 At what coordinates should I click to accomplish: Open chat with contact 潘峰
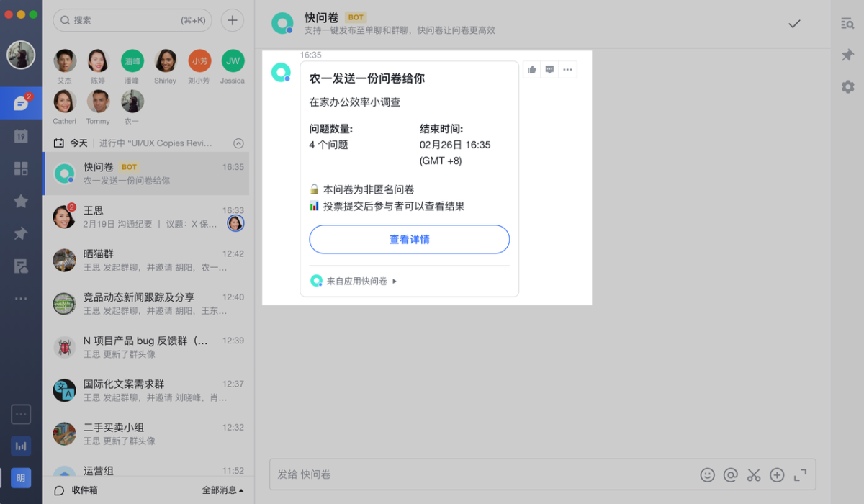click(132, 66)
